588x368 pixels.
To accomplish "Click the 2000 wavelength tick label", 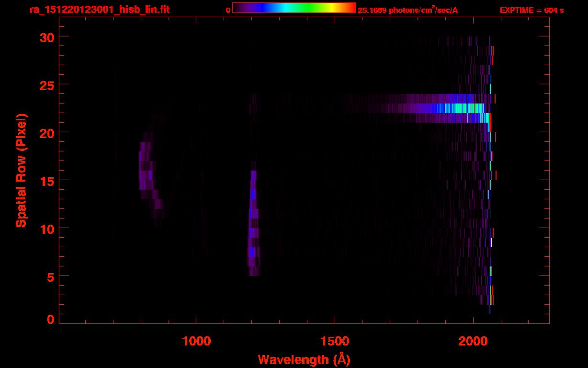I will click(x=473, y=341).
